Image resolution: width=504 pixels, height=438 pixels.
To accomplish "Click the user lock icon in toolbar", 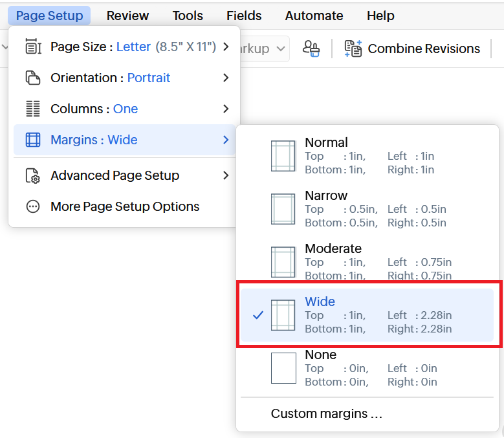I will [x=311, y=49].
